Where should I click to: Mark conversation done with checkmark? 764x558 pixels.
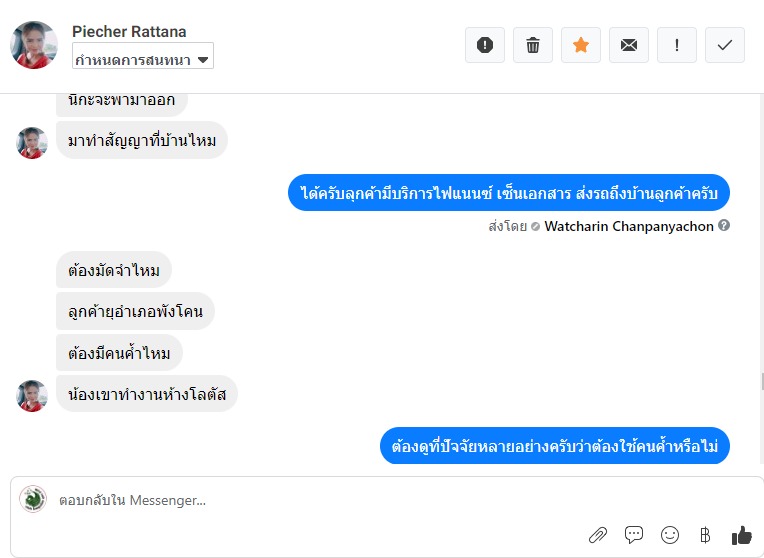[x=725, y=45]
